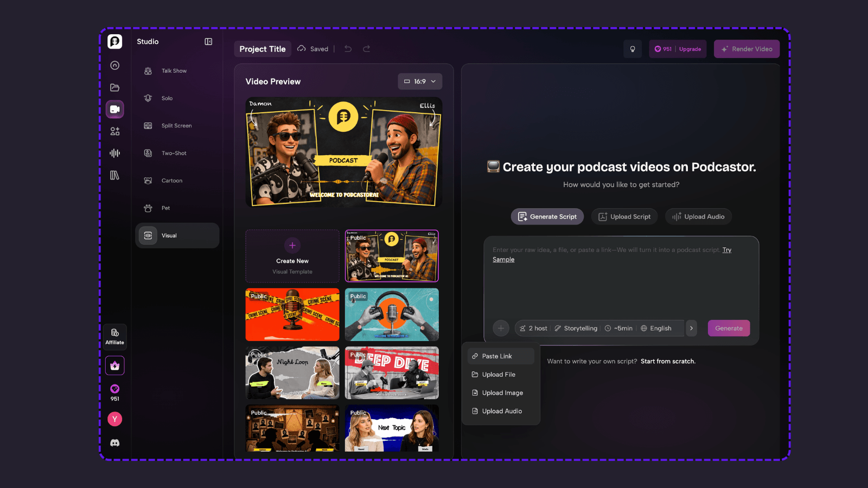Screen dimensions: 868x488
Task: Select the Damon and Ellis podcast template thumbnail
Action: click(392, 256)
